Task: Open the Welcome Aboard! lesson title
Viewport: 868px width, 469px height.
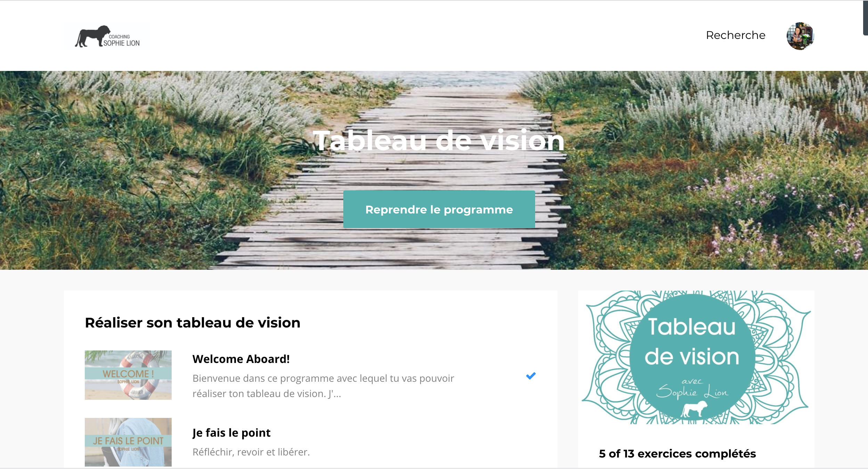Action: tap(241, 359)
